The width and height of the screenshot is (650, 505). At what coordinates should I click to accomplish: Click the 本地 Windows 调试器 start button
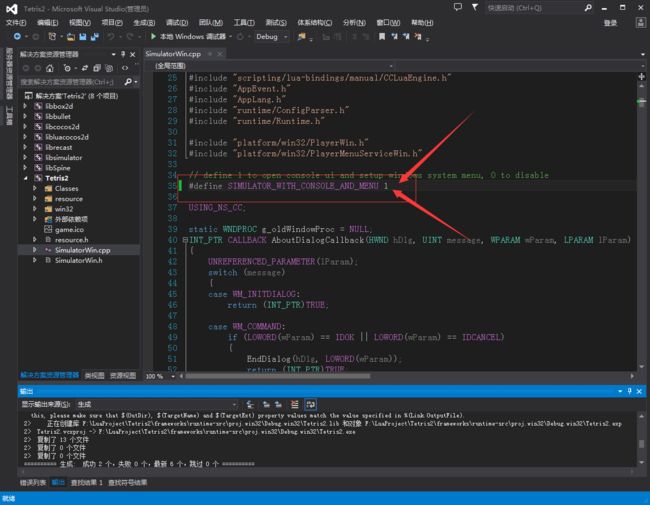click(x=189, y=36)
